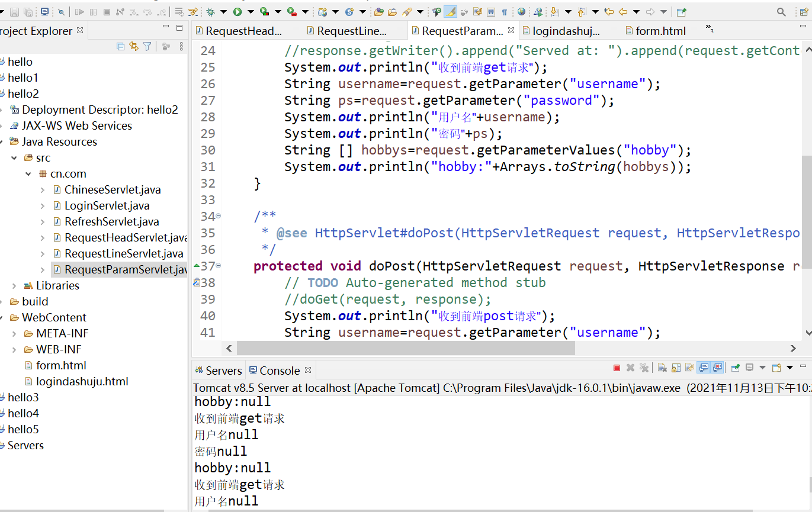
Task: Select the Console view tab
Action: 274,371
